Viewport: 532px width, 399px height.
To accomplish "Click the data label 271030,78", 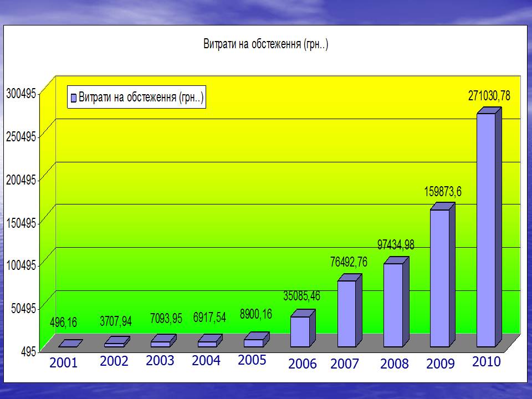I will point(489,96).
